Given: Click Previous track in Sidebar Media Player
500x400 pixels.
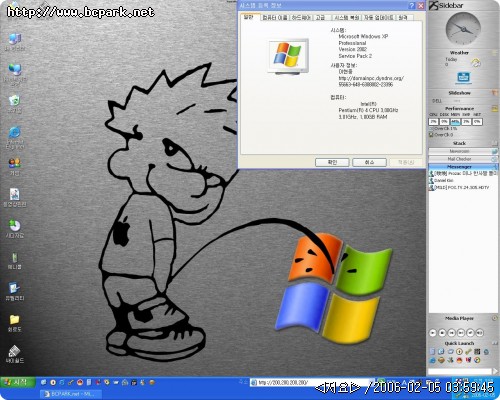Looking at the screenshot, I should click(x=451, y=333).
